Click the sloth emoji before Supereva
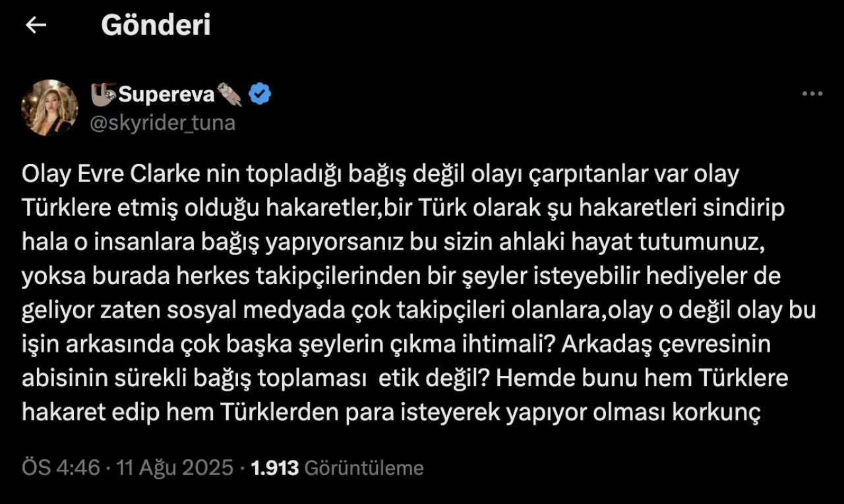The image size is (844, 504). click(103, 94)
